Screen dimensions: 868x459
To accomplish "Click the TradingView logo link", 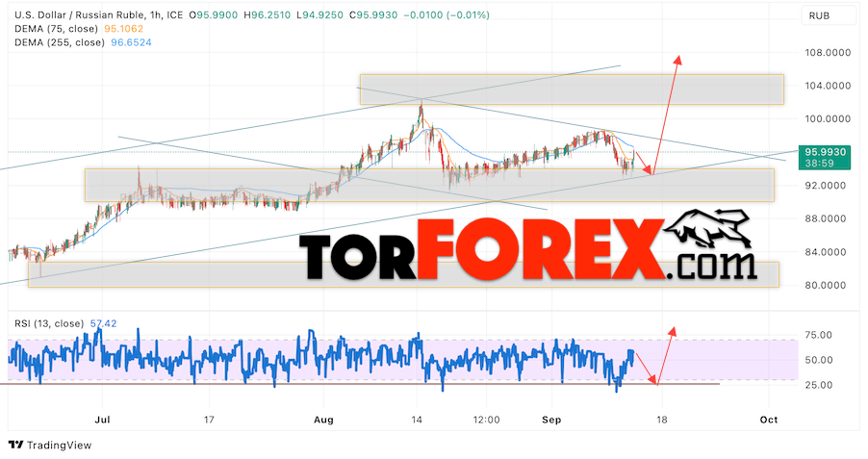I will pos(50,445).
